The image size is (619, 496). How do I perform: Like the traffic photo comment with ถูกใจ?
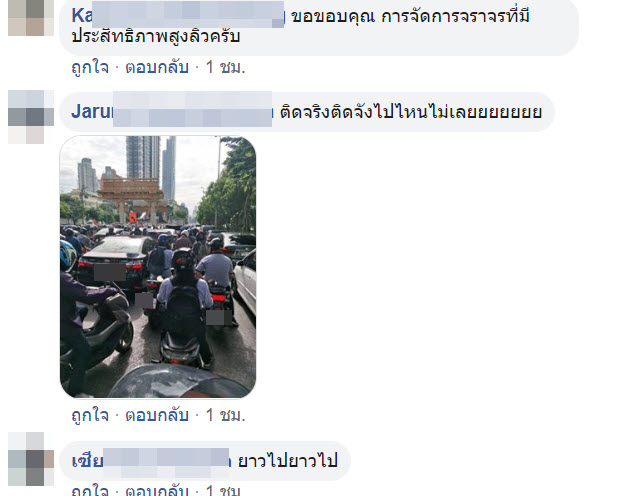pos(90,415)
